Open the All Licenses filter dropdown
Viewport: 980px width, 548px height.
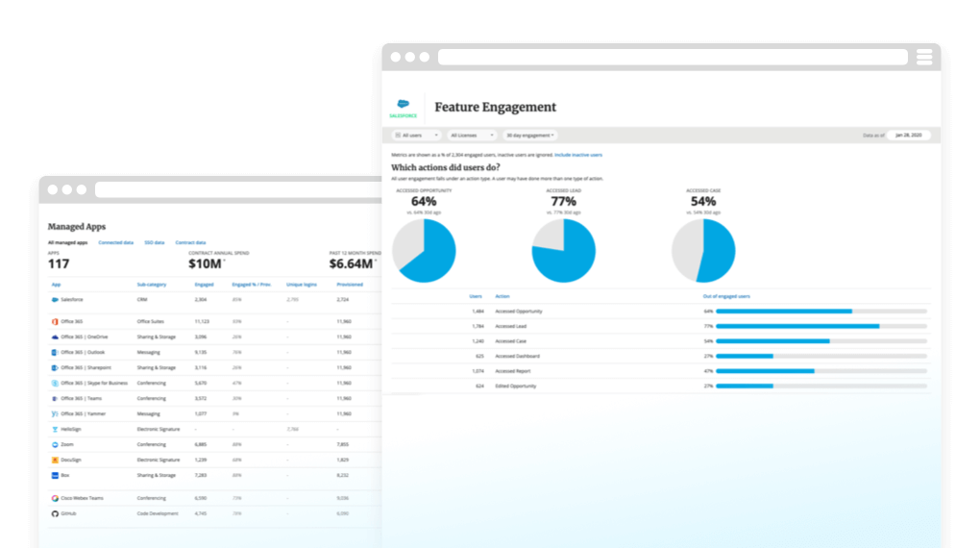coord(472,136)
